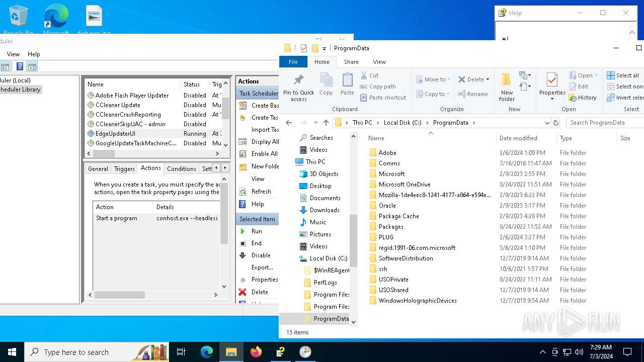This screenshot has width=644, height=362.
Task: Select the ssh folder
Action: (383, 269)
